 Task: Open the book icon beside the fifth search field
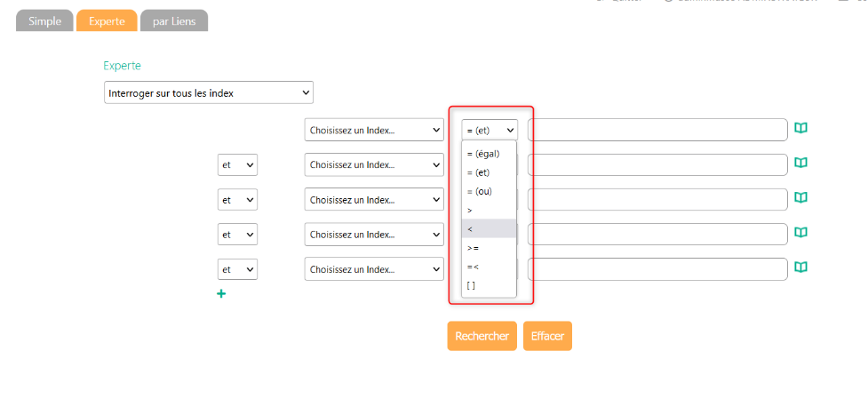[800, 267]
